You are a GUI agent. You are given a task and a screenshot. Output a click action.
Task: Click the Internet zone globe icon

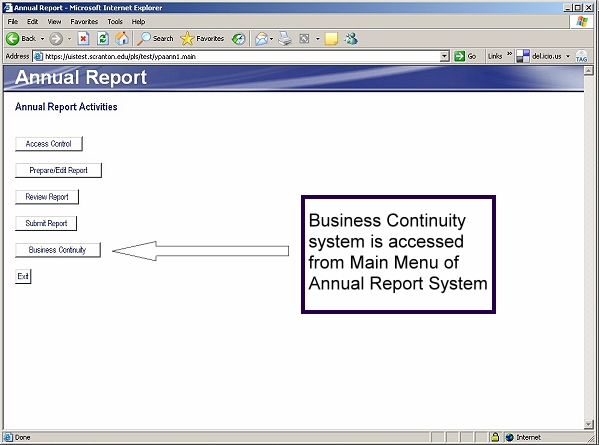click(x=509, y=437)
